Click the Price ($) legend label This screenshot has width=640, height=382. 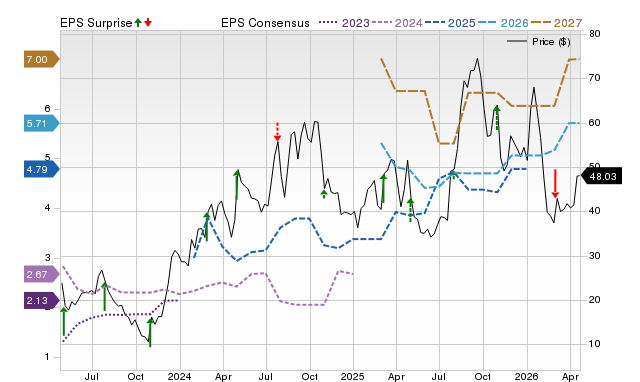tap(551, 42)
